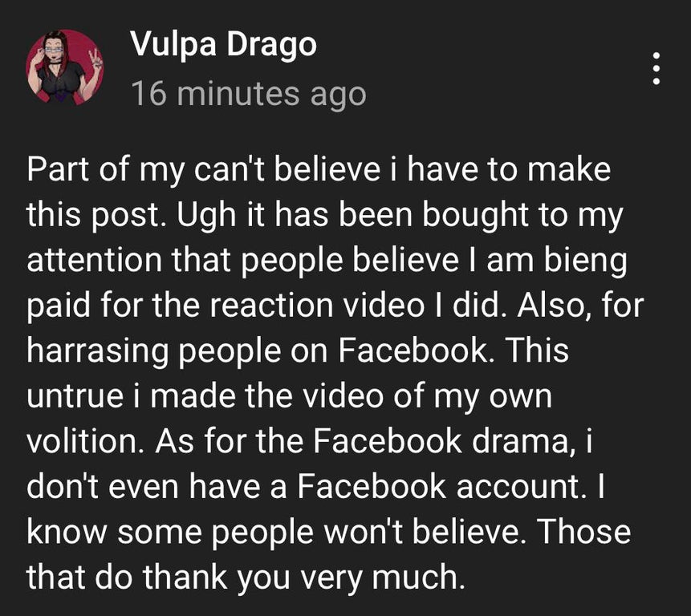Click the word "untrue" in the post
Image resolution: width=691 pixels, height=616 pixels.
point(75,396)
